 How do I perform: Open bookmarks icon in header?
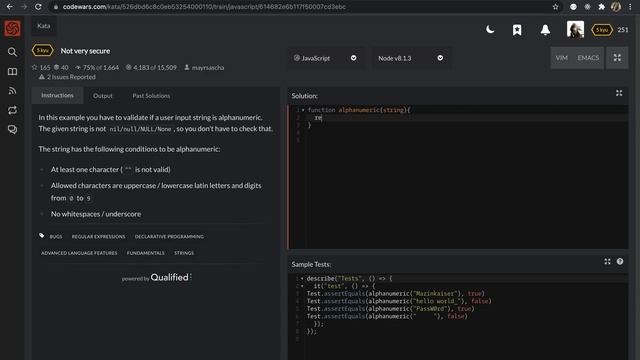click(517, 30)
